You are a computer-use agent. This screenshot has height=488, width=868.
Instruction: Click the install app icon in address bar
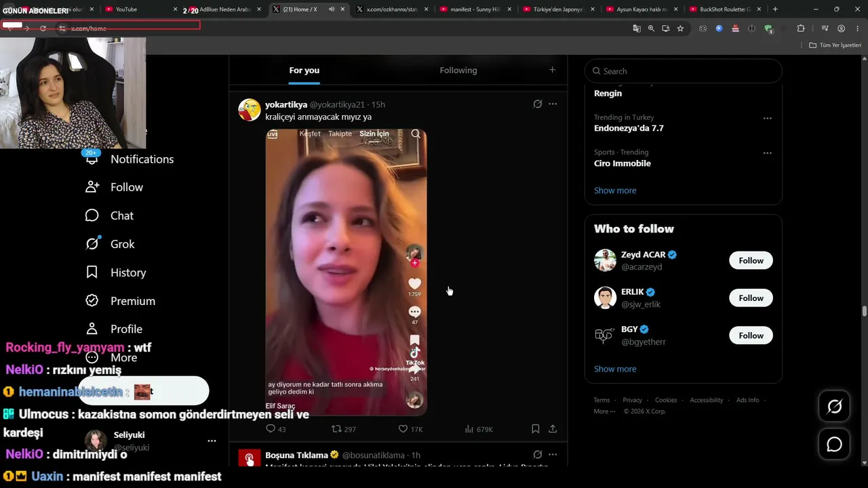point(665,28)
